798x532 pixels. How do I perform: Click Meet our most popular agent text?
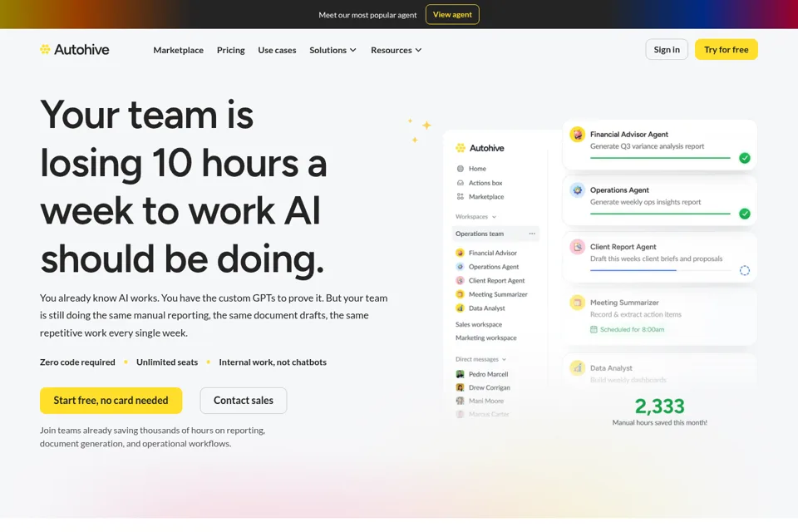(367, 15)
